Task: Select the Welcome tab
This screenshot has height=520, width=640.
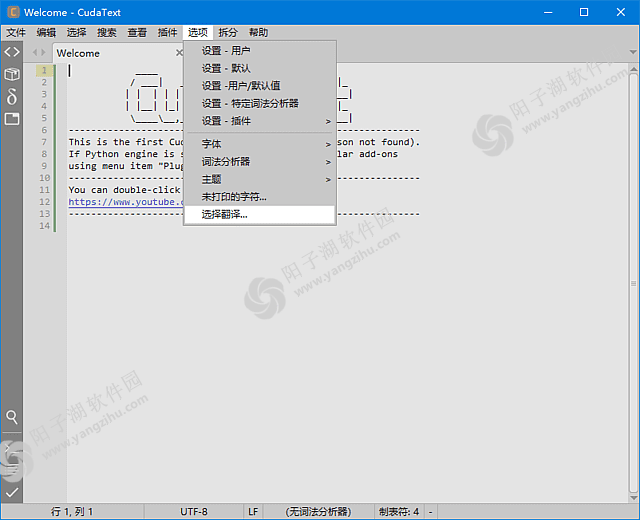Action: click(118, 53)
